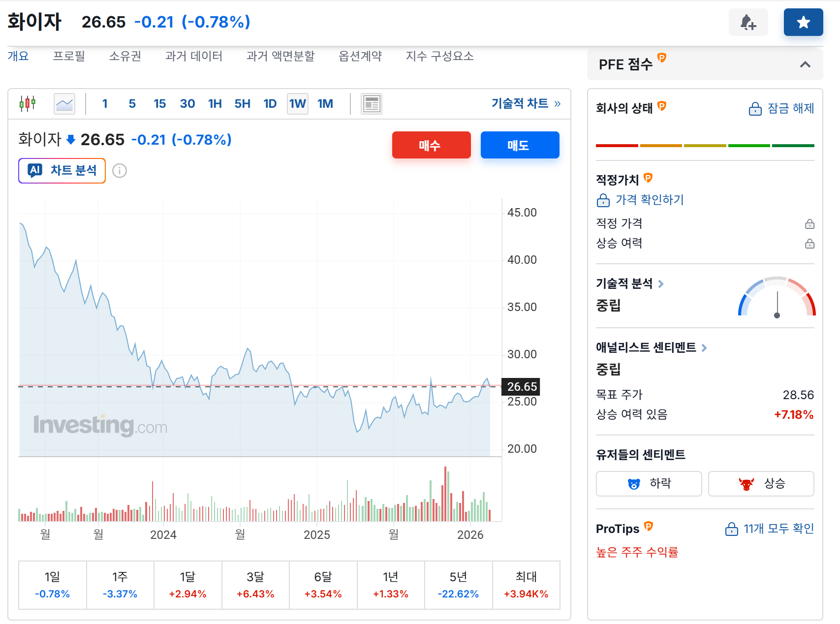Select the 3달 performance range

(x=255, y=585)
